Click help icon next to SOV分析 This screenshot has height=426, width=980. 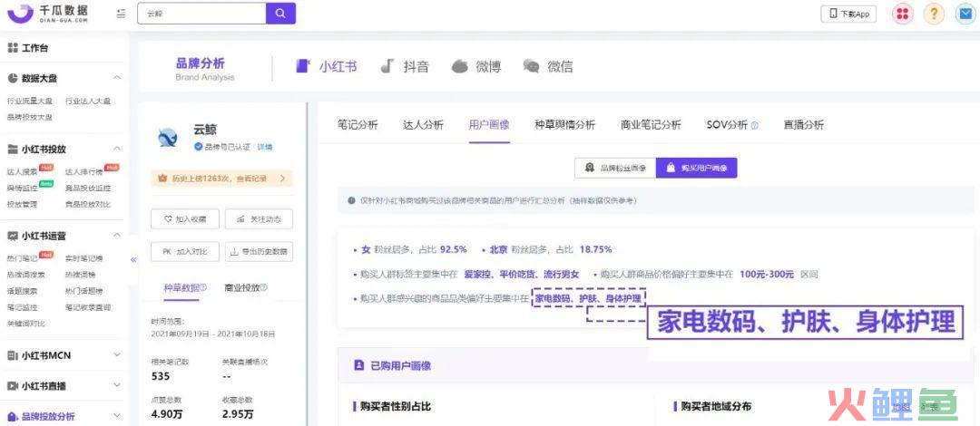coord(754,125)
